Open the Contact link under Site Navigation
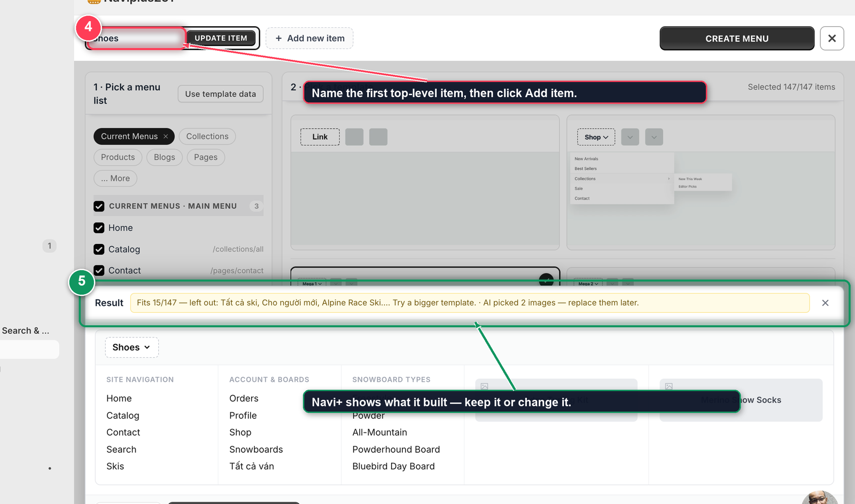This screenshot has height=504, width=855. tap(123, 432)
